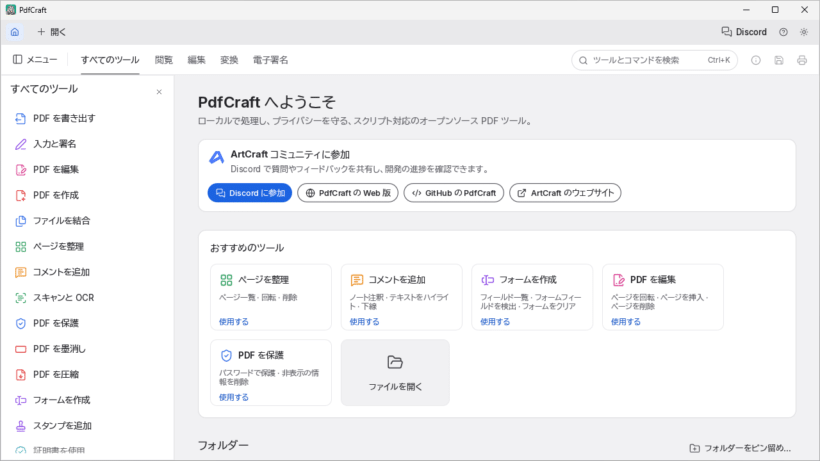820x461 pixels.
Task: Switch to the 電子署名 tab
Action: pyautogui.click(x=270, y=60)
